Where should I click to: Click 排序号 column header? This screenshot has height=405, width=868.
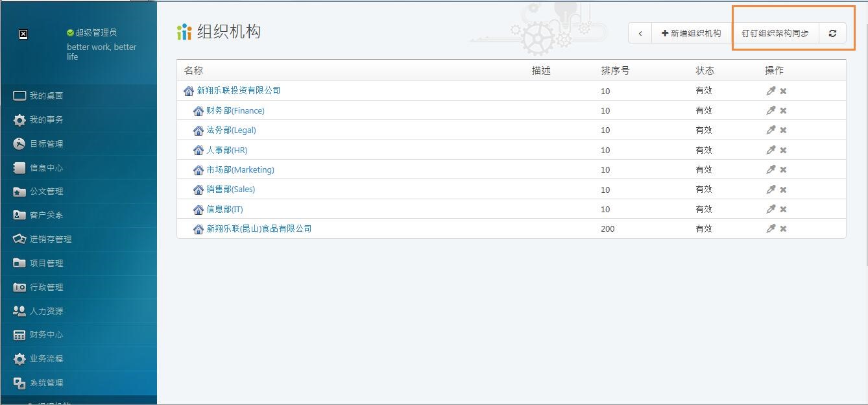pyautogui.click(x=615, y=70)
